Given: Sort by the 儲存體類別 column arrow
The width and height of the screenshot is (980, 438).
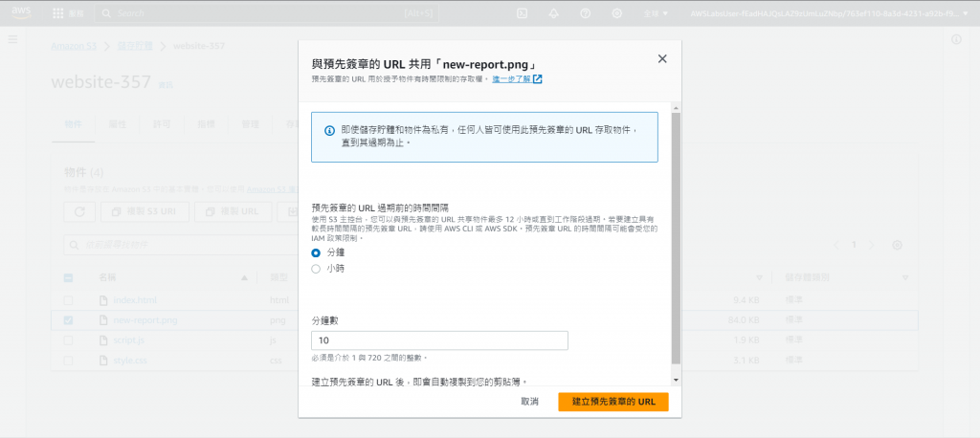Looking at the screenshot, I should click(x=905, y=278).
